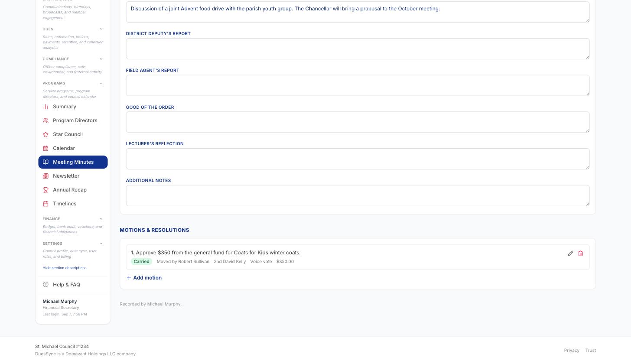
Task: Click the Add motion link
Action: click(x=144, y=278)
